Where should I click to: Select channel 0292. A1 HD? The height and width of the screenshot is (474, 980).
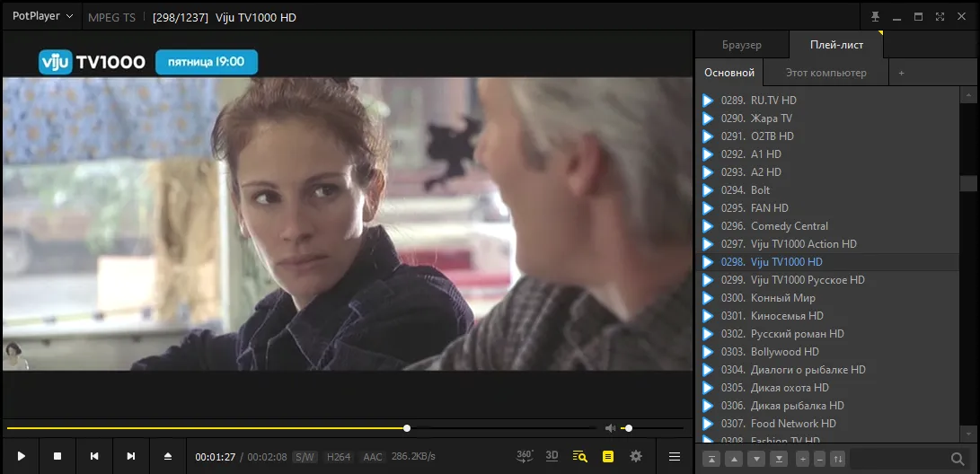(827, 154)
